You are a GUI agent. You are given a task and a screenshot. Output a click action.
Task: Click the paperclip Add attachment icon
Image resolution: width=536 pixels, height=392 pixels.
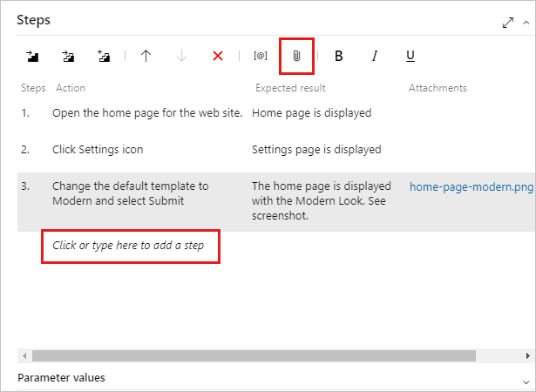pos(296,57)
